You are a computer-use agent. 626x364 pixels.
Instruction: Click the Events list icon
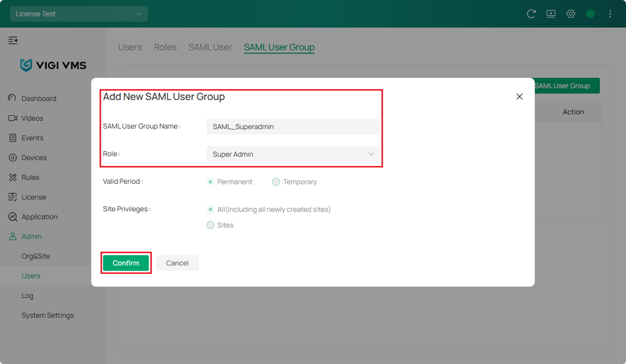[13, 138]
